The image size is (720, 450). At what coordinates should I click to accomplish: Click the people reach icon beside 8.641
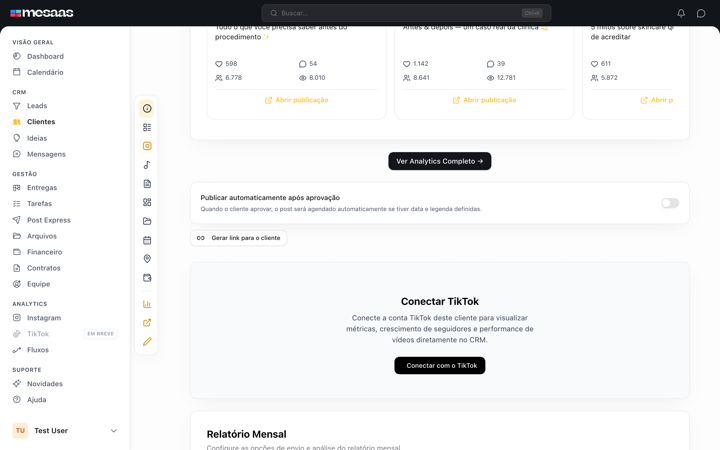click(x=406, y=78)
